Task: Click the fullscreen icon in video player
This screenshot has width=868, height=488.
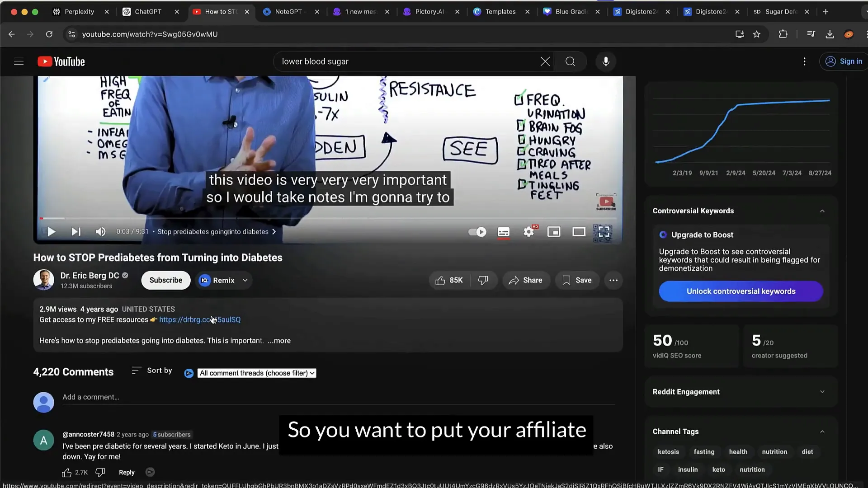Action: click(604, 232)
